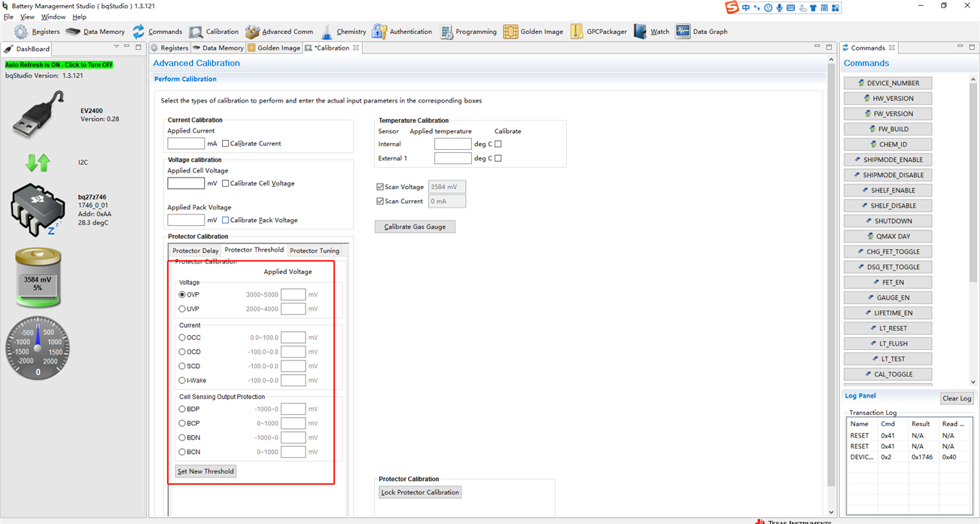Screen dimensions: 980x524
Task: Open the Programming tool
Action: pyautogui.click(x=467, y=32)
